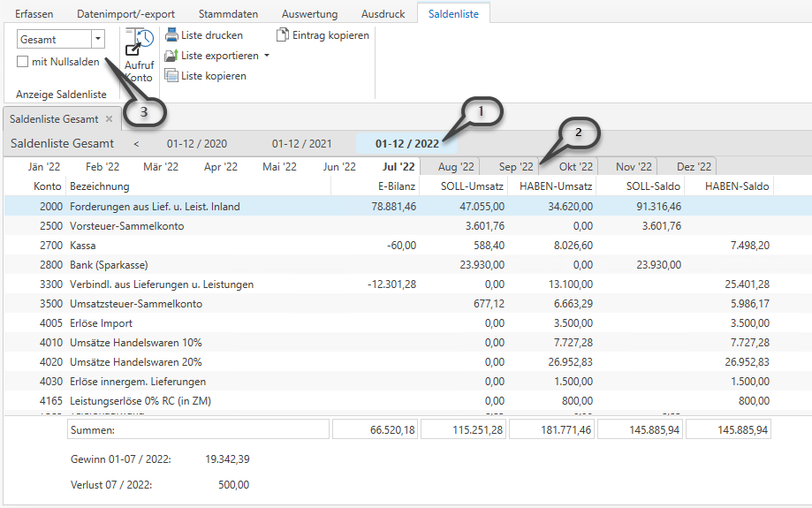
Task: Choose the 01-12 / 2021 period
Action: coord(301,144)
